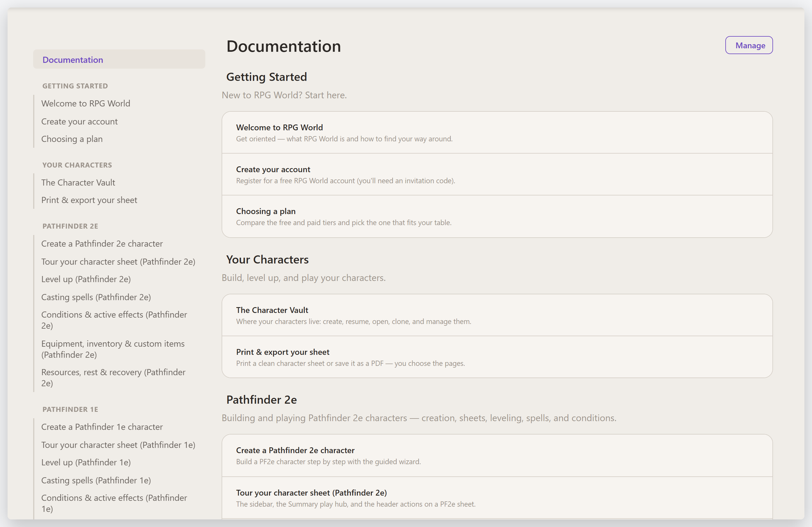This screenshot has height=527, width=812.
Task: Open Tour your character sheet (Pathfinder 2e) card
Action: (x=497, y=498)
